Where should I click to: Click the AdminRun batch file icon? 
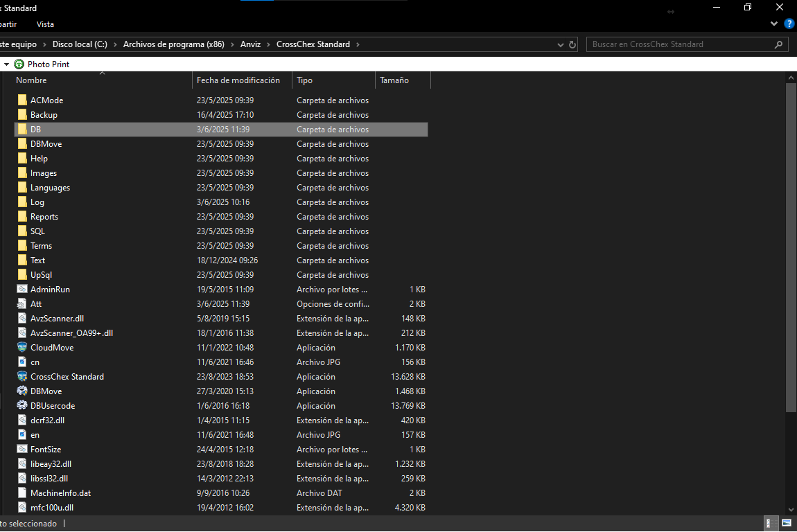[22, 289]
